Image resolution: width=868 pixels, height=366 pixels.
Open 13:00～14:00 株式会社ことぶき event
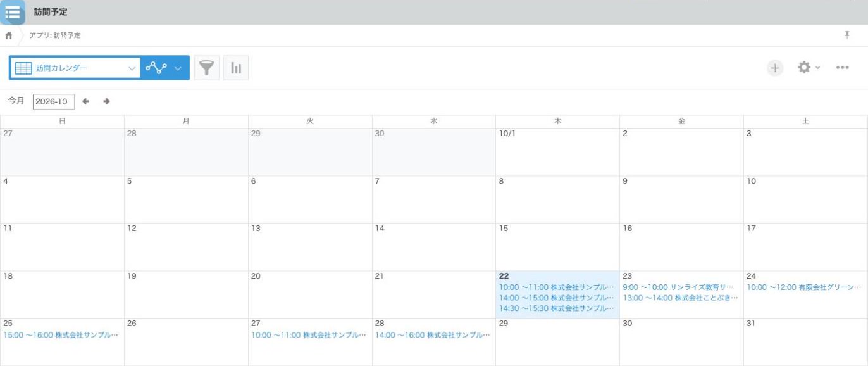pyautogui.click(x=680, y=298)
